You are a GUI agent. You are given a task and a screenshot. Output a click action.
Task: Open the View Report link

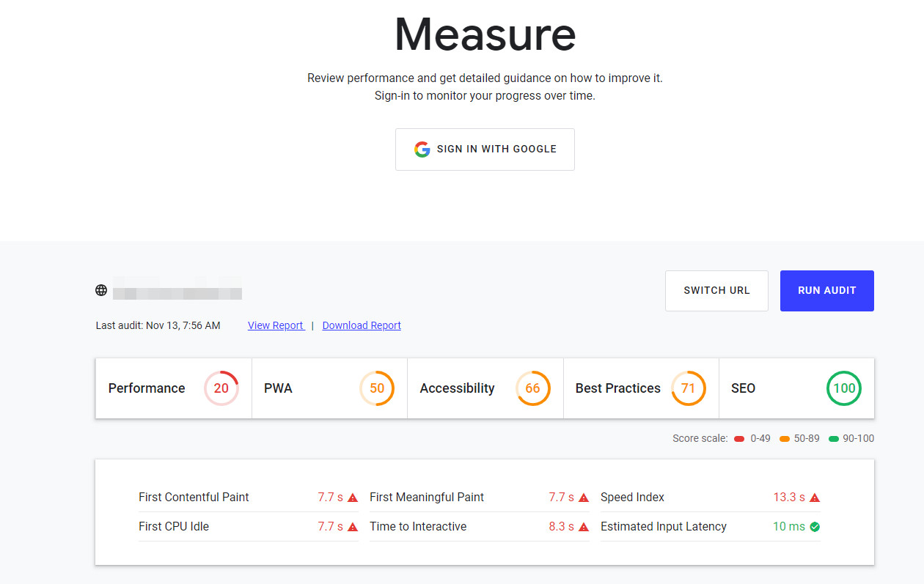tap(276, 325)
